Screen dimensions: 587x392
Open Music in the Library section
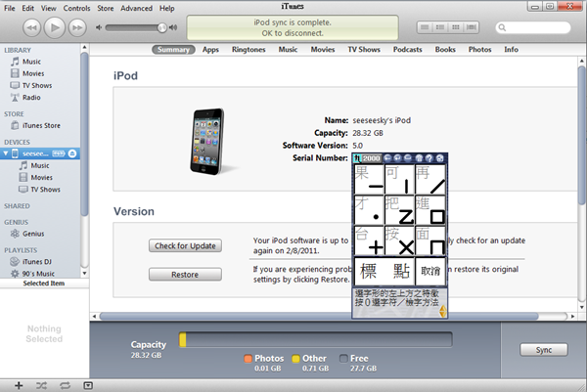pyautogui.click(x=31, y=62)
